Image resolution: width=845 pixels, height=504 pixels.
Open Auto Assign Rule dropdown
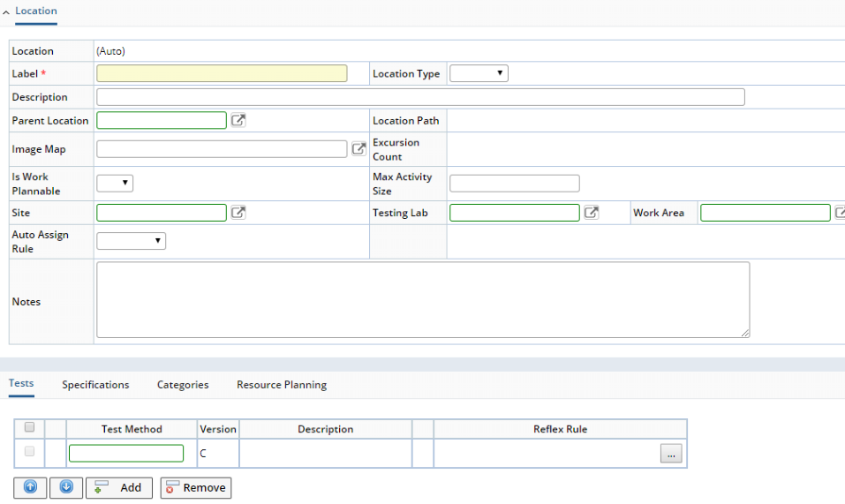click(131, 241)
